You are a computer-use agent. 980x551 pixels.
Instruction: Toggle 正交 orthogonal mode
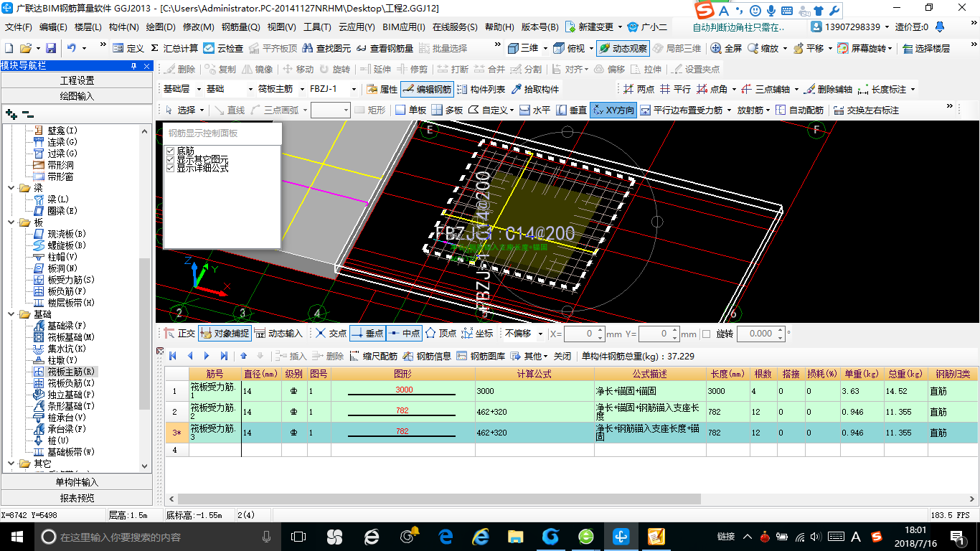[179, 334]
